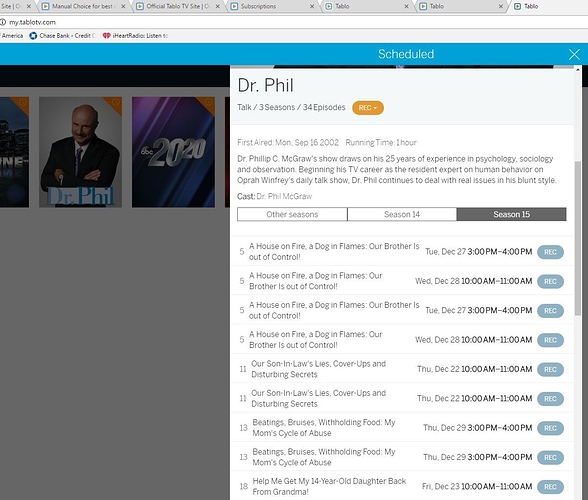
Task: View site information icon beside the URL
Action: coord(3,22)
